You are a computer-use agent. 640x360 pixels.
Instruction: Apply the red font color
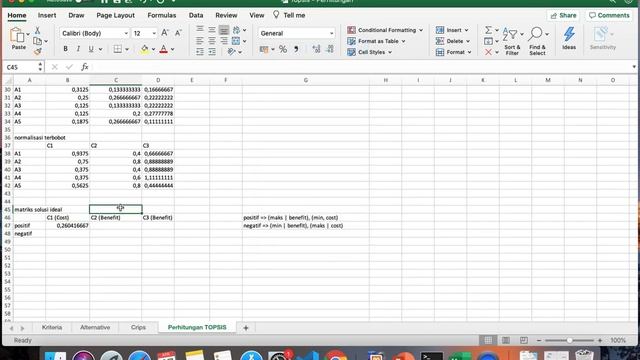pyautogui.click(x=164, y=49)
